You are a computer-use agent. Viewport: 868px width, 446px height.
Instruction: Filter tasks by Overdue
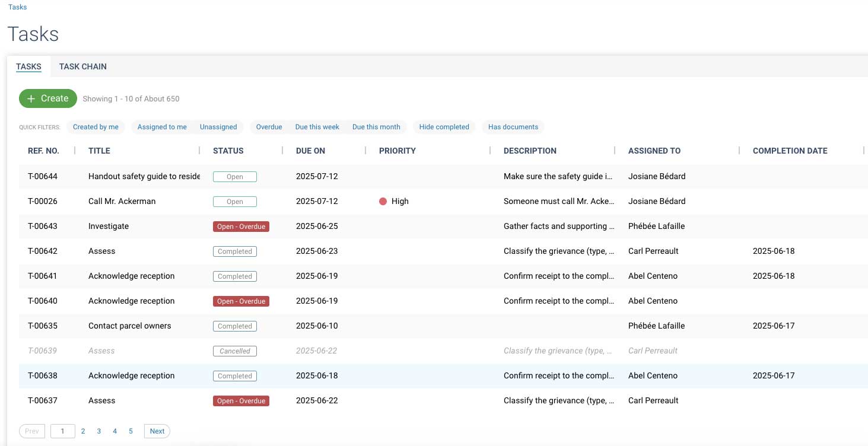pyautogui.click(x=269, y=127)
